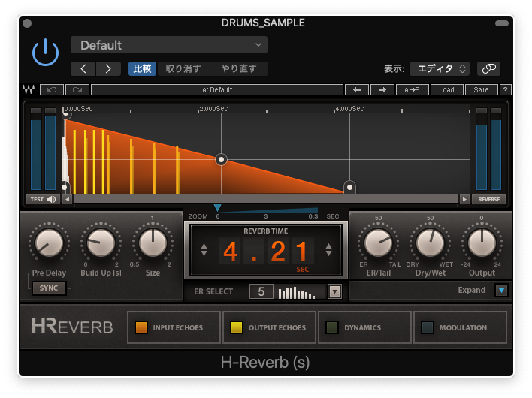This screenshot has width=532, height=398.
Task: Open the 表示 エディタ view selector
Action: (x=440, y=69)
